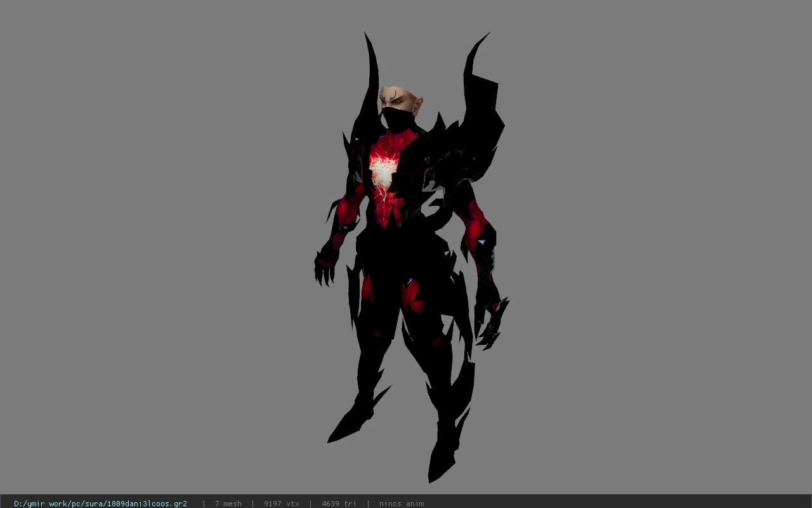Click the file path D:/ymir work/pc/sura/1809dani3lcoos.gr2
Image resolution: width=812 pixels, height=508 pixels.
point(100,504)
